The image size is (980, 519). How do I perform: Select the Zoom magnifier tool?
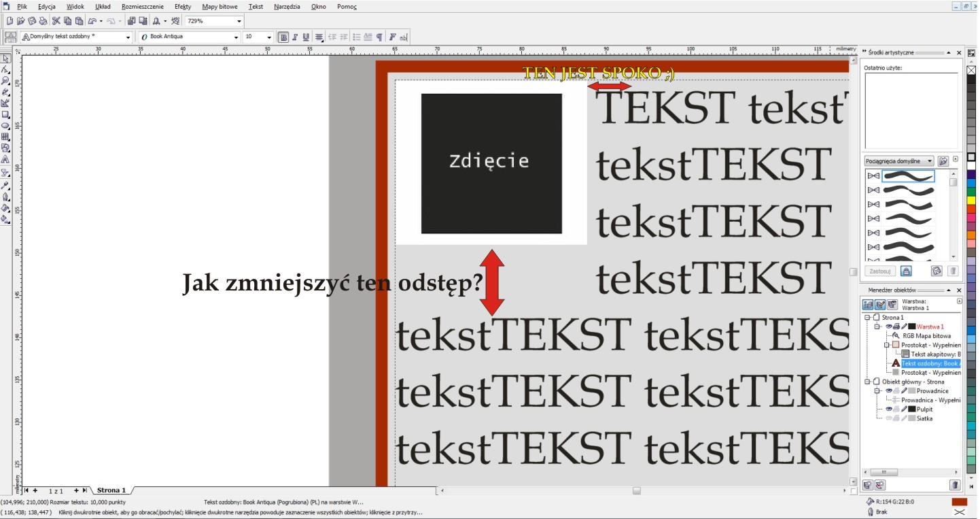(5, 80)
